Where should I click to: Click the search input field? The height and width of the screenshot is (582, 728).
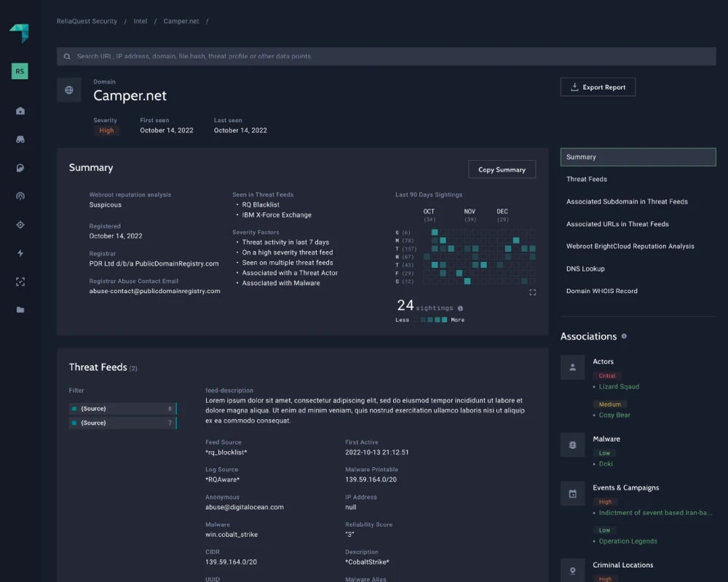coord(387,56)
